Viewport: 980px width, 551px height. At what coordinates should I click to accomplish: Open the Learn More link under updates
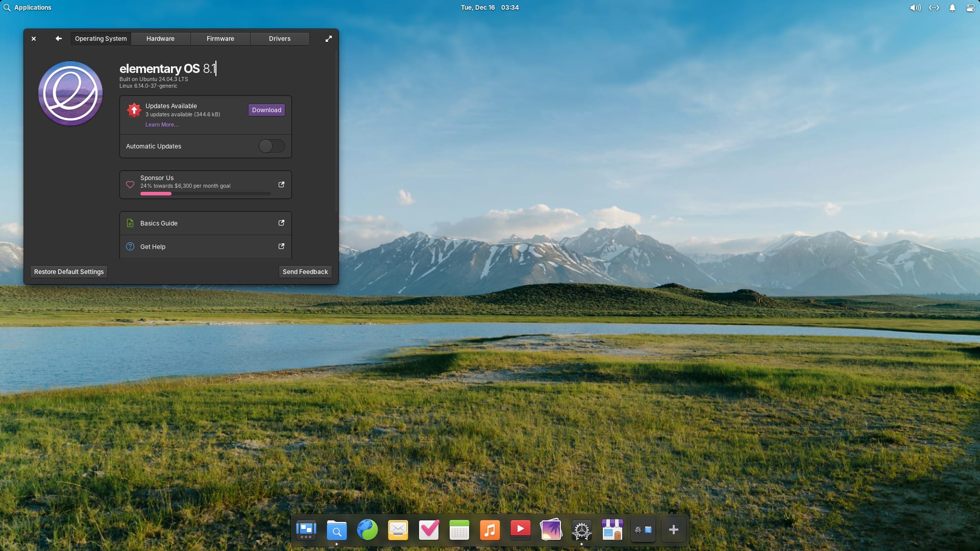pos(162,124)
